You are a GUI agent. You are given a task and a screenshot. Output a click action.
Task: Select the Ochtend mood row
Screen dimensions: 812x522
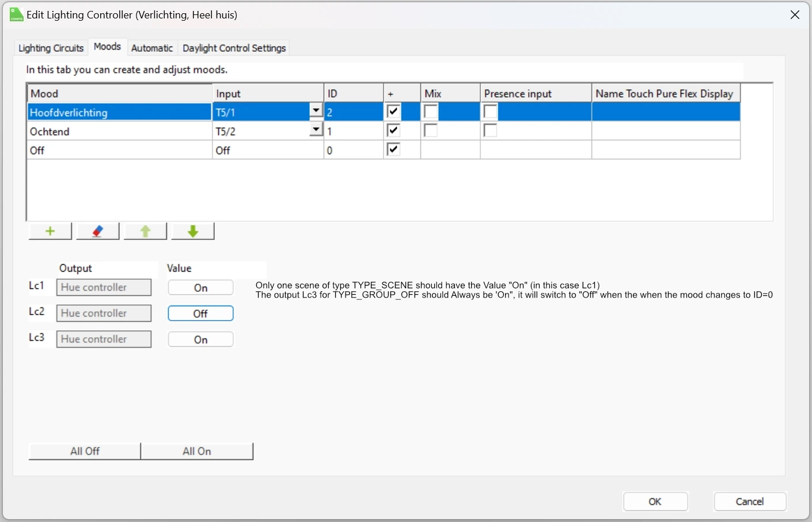point(115,131)
